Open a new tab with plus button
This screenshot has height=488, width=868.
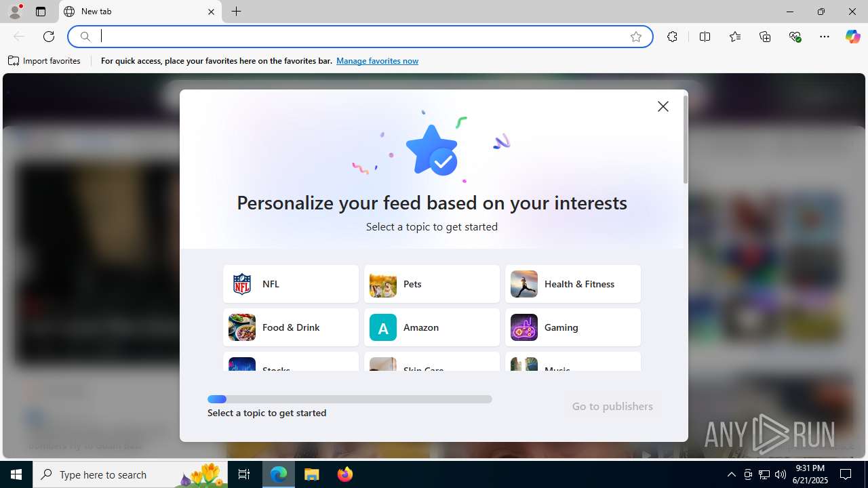(x=236, y=12)
